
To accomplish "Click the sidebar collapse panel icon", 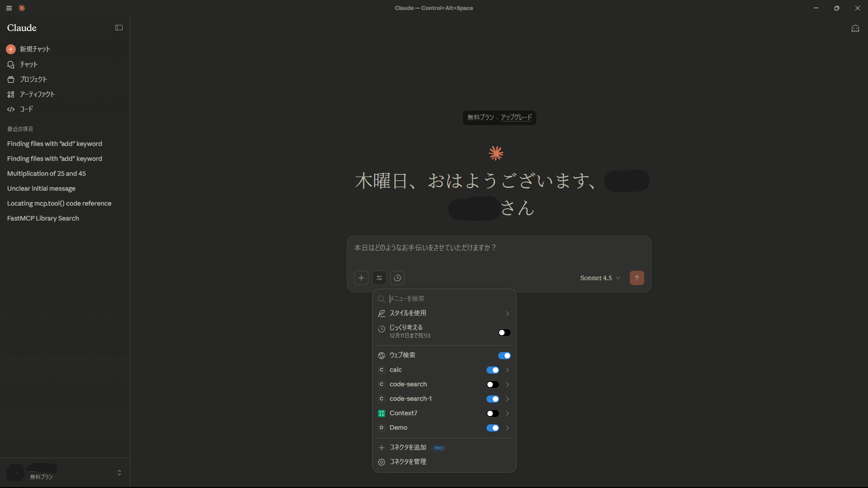I will 119,28.
